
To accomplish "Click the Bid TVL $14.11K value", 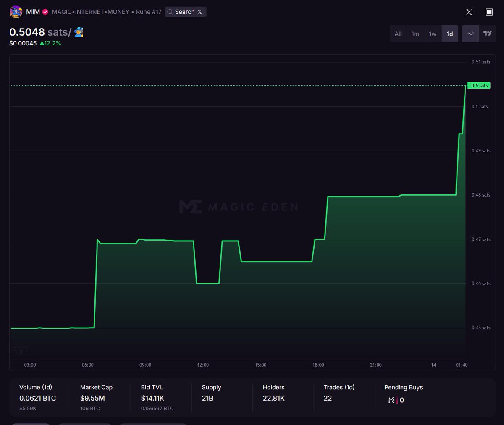I will [152, 398].
